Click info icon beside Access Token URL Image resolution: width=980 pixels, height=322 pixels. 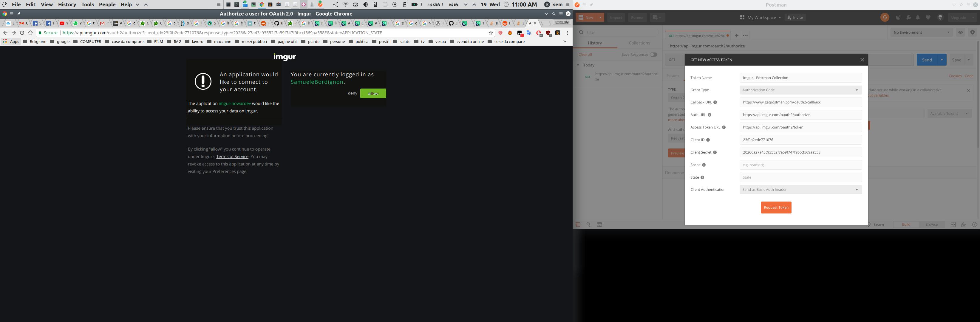(724, 127)
